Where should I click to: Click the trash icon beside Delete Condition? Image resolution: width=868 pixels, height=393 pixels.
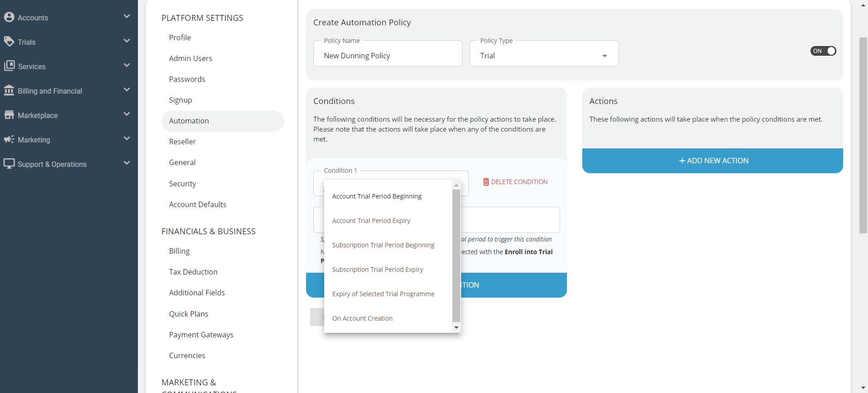(x=486, y=182)
